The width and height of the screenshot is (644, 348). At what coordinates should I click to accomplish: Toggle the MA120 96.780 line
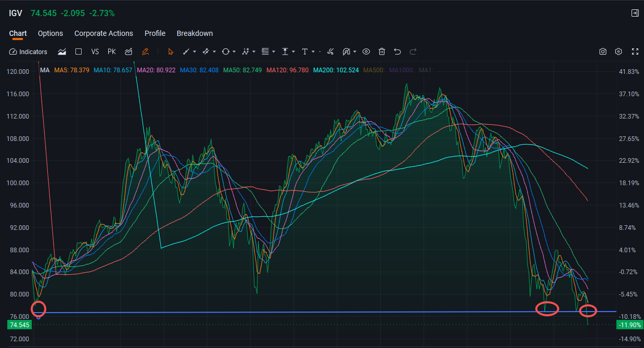[x=288, y=70]
